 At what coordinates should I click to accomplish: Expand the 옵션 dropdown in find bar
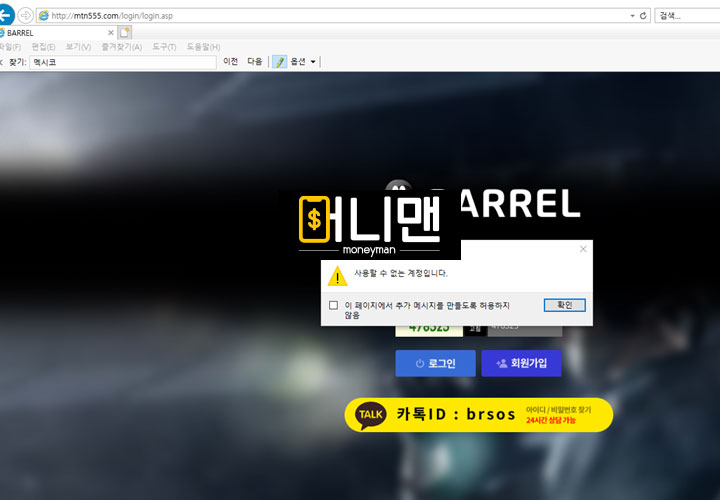coord(303,62)
